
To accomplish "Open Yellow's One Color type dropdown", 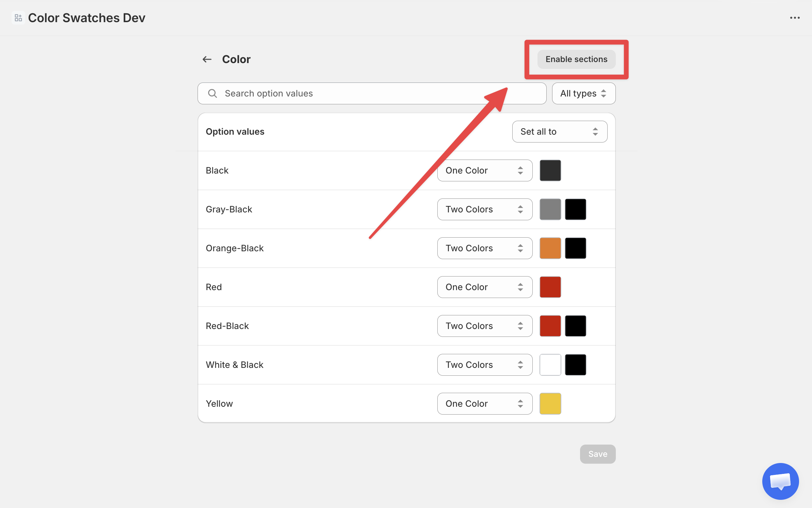I will click(484, 404).
